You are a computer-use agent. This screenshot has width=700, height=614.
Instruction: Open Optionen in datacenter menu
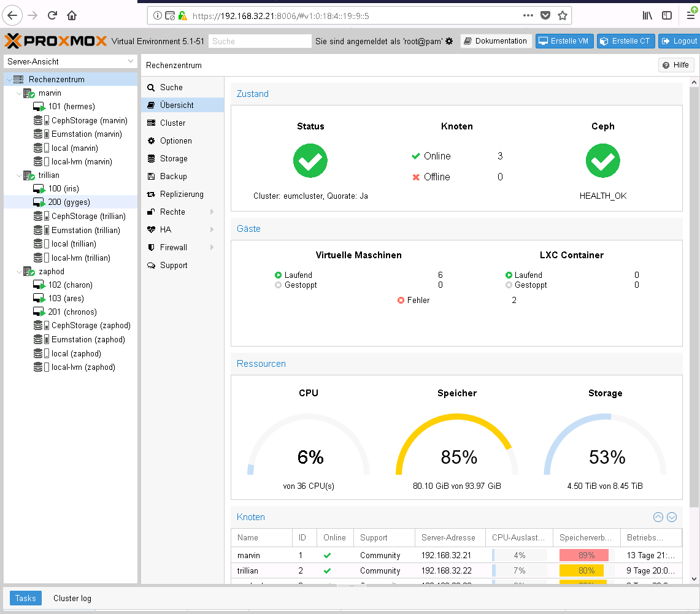pos(183,140)
